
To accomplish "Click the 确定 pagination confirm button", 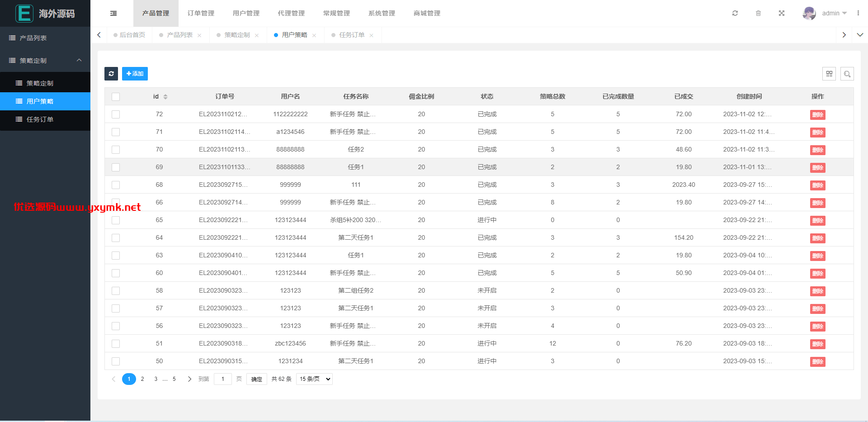I will [x=257, y=379].
